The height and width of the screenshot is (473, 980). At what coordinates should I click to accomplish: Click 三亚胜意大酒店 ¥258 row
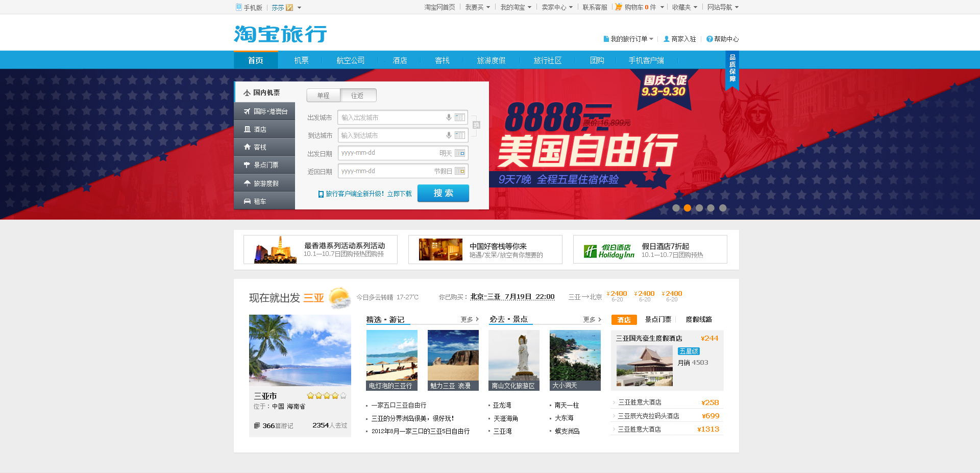[x=667, y=403]
